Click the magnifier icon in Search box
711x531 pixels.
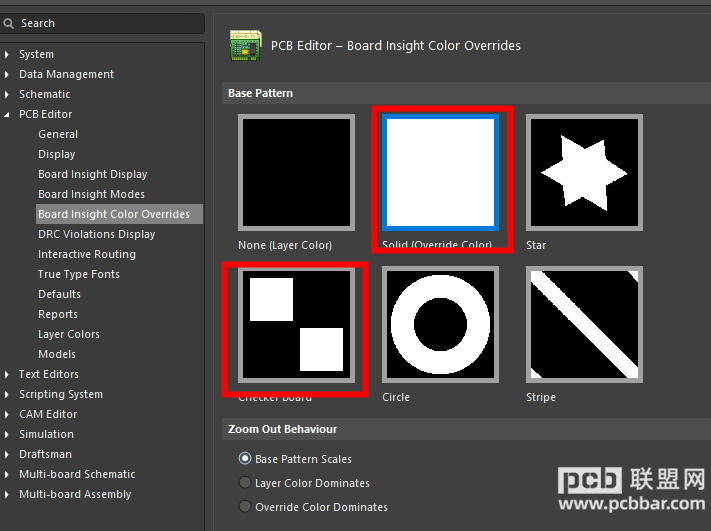(x=9, y=23)
